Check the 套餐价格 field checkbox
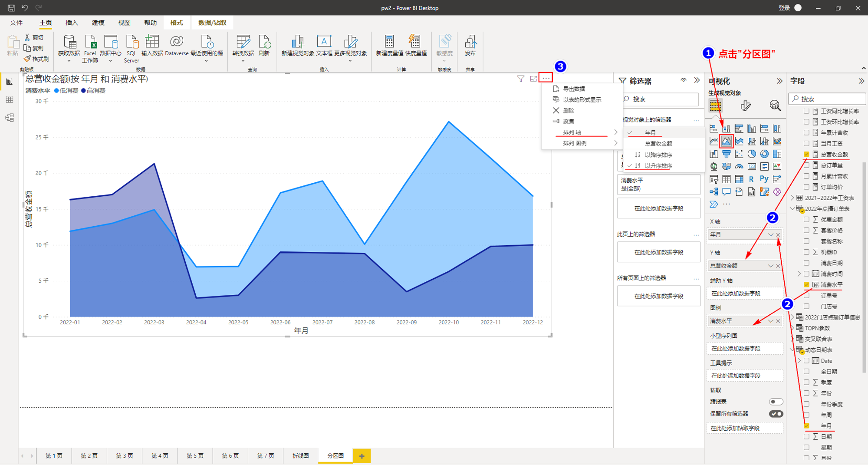The width and height of the screenshot is (868, 465). click(806, 230)
